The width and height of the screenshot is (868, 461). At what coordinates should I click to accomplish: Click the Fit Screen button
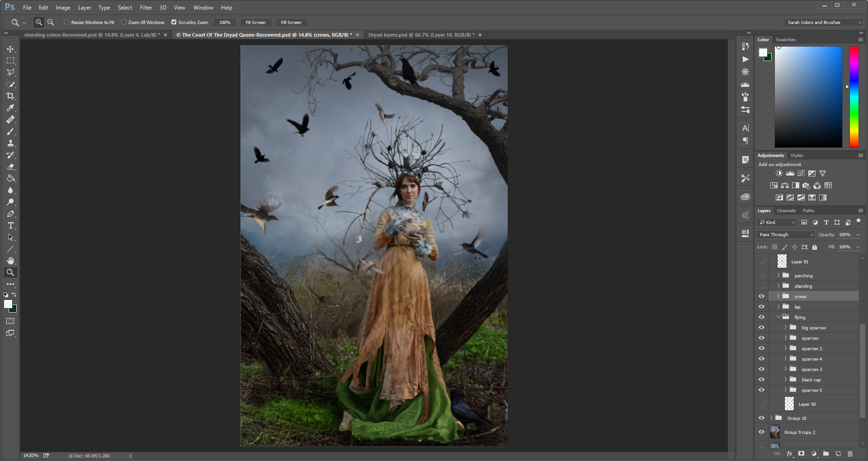point(255,22)
